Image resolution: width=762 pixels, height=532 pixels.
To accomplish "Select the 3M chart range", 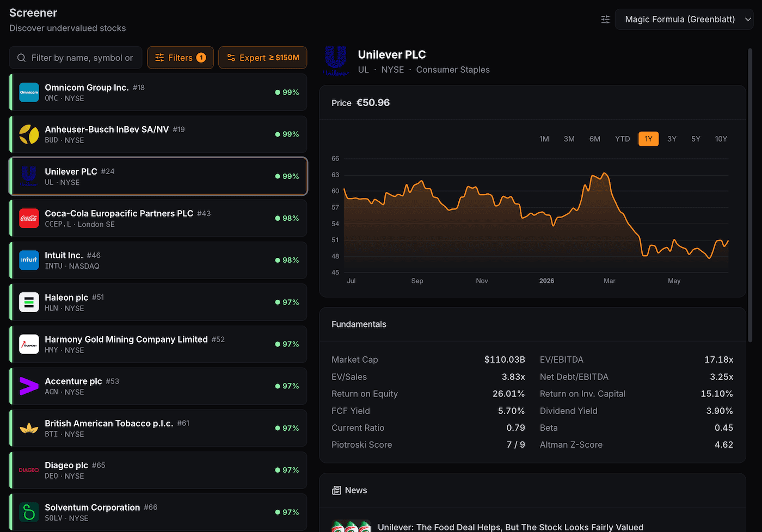I will pyautogui.click(x=569, y=139).
